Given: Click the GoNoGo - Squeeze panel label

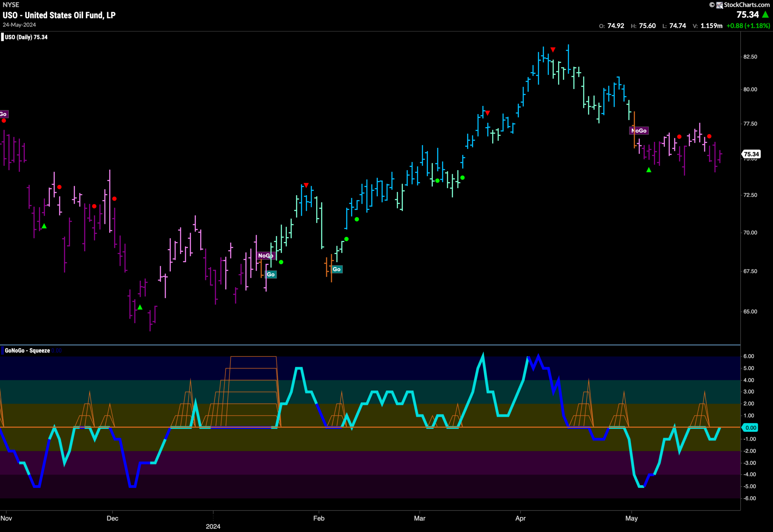Looking at the screenshot, I should point(27,350).
